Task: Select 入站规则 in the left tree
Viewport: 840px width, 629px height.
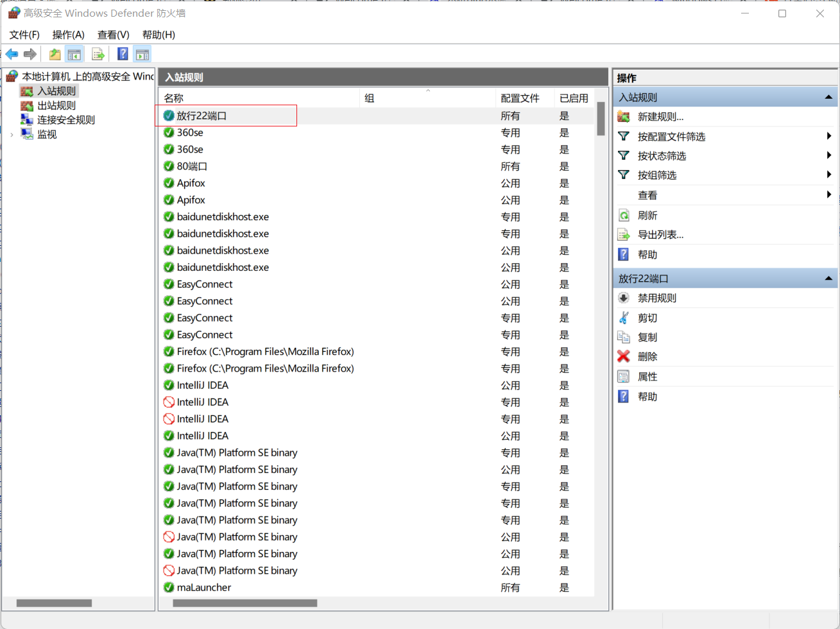Action: tap(56, 91)
